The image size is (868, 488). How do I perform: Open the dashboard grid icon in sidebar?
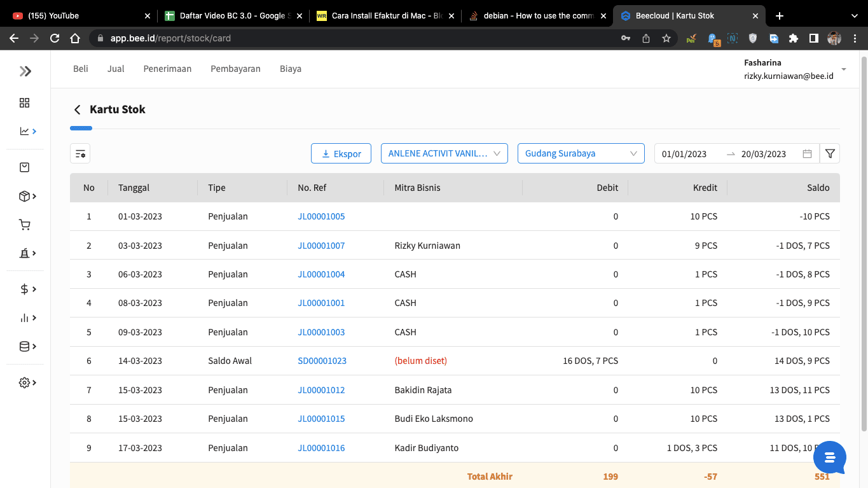coord(25,103)
